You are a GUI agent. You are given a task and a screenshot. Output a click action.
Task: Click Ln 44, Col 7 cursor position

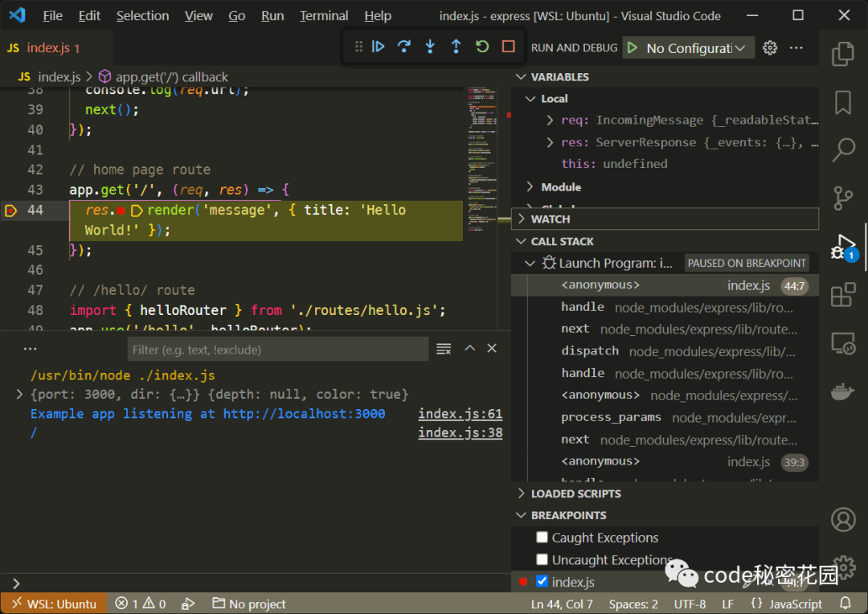click(x=561, y=604)
